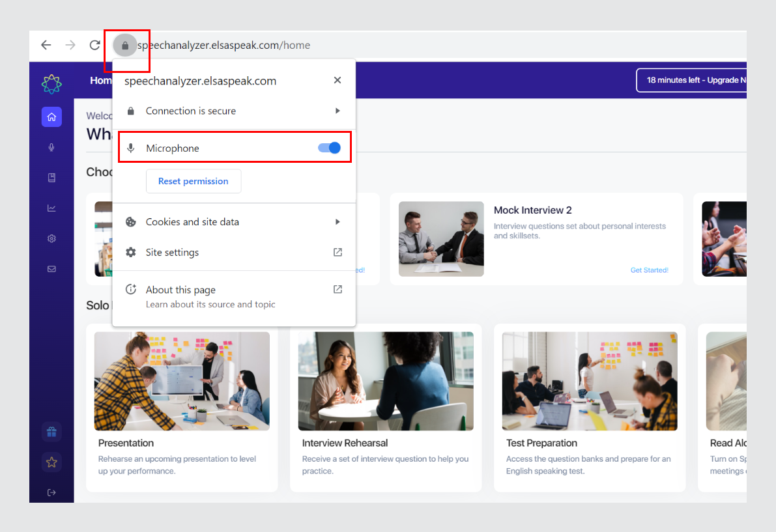The height and width of the screenshot is (532, 776).
Task: Click the Reset permission button
Action: [x=194, y=181]
